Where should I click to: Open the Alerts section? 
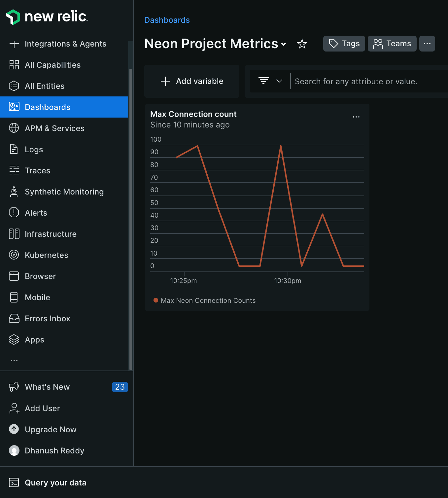tap(36, 213)
